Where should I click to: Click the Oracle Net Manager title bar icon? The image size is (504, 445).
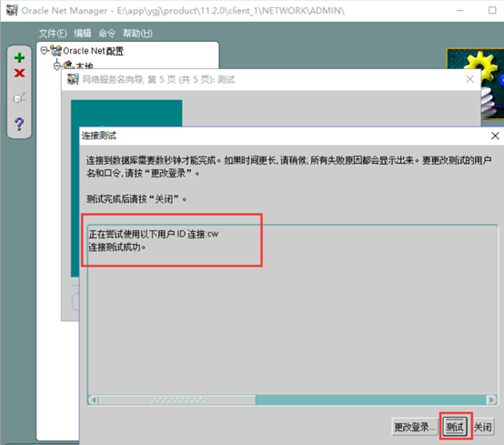12,10
